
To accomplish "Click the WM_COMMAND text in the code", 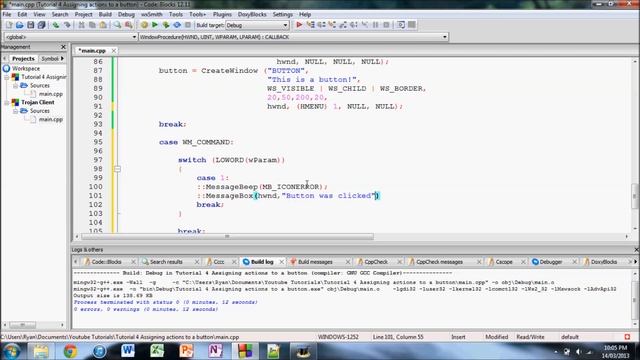I will pyautogui.click(x=207, y=142).
